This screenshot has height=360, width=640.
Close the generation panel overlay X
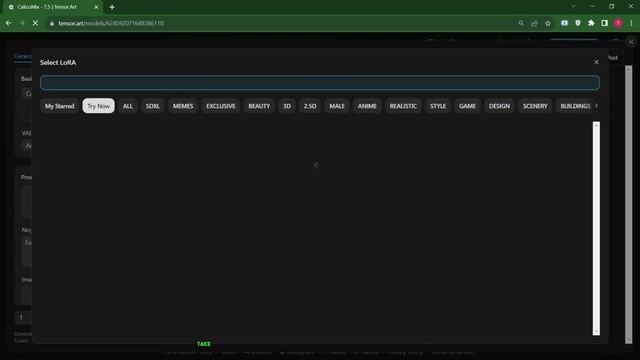point(631,42)
